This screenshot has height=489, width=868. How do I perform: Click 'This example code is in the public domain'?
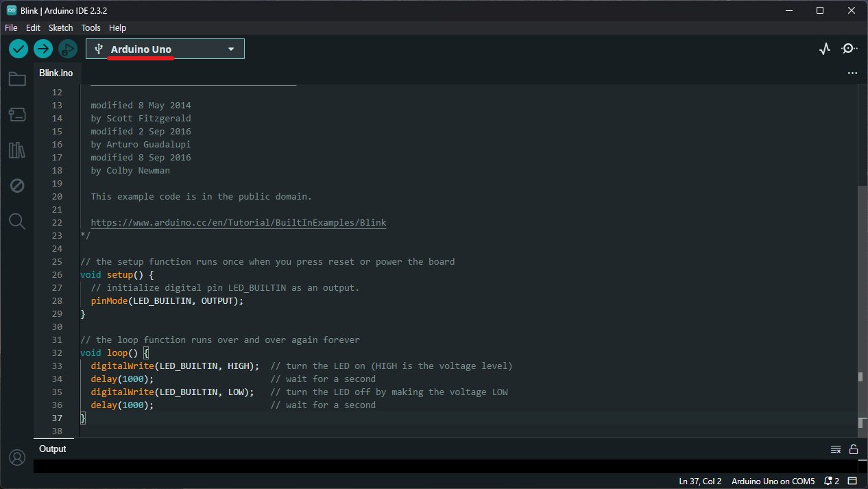(x=201, y=197)
